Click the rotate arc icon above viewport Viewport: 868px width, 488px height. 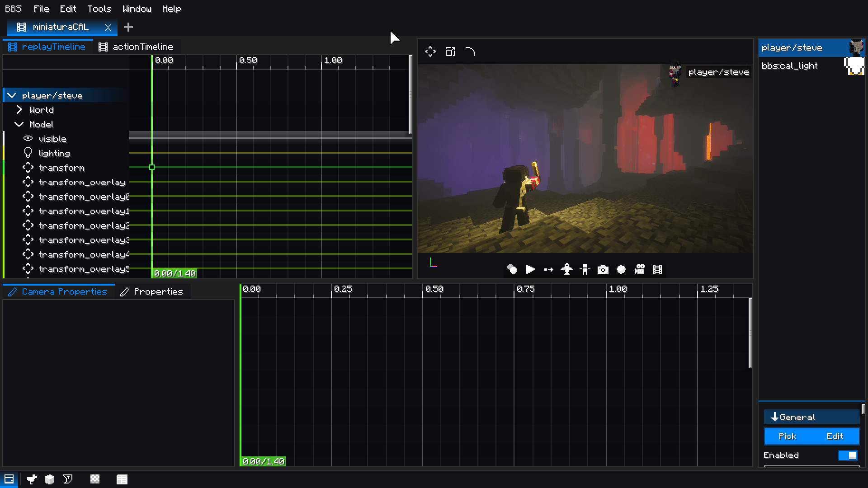pyautogui.click(x=470, y=52)
